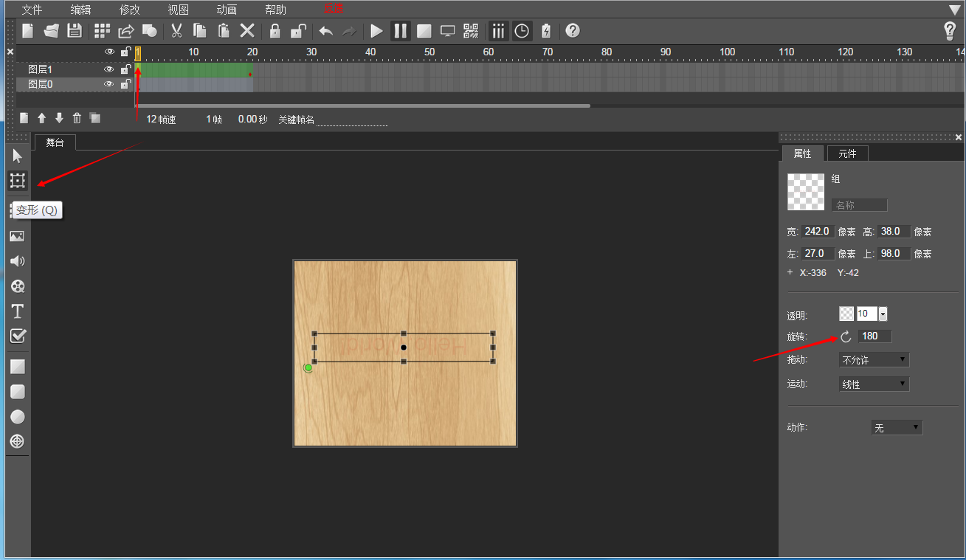Click the clock timer toolbar icon

pos(522,31)
